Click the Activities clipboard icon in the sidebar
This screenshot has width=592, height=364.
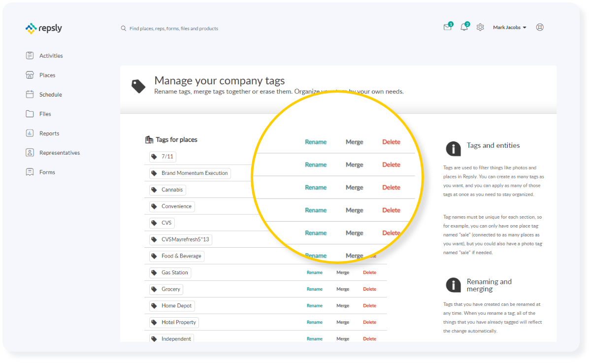click(30, 56)
